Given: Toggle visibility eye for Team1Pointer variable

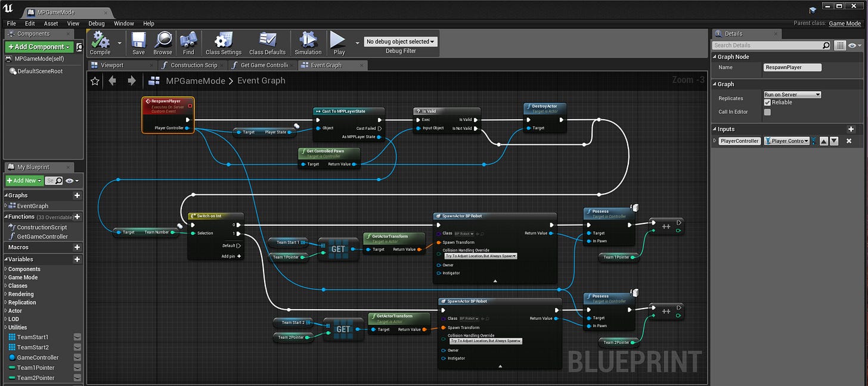Looking at the screenshot, I should pos(77,368).
